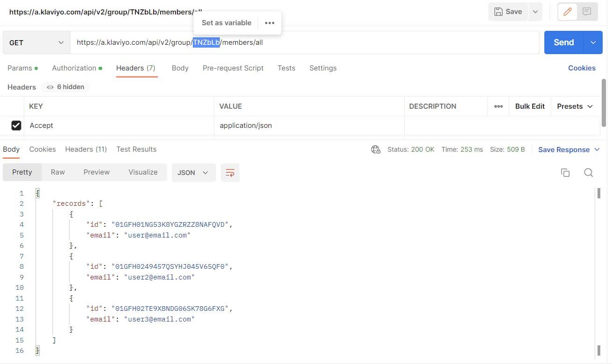Screen dimensions: 612x364
Task: Open the Tests tab
Action: pyautogui.click(x=286, y=68)
